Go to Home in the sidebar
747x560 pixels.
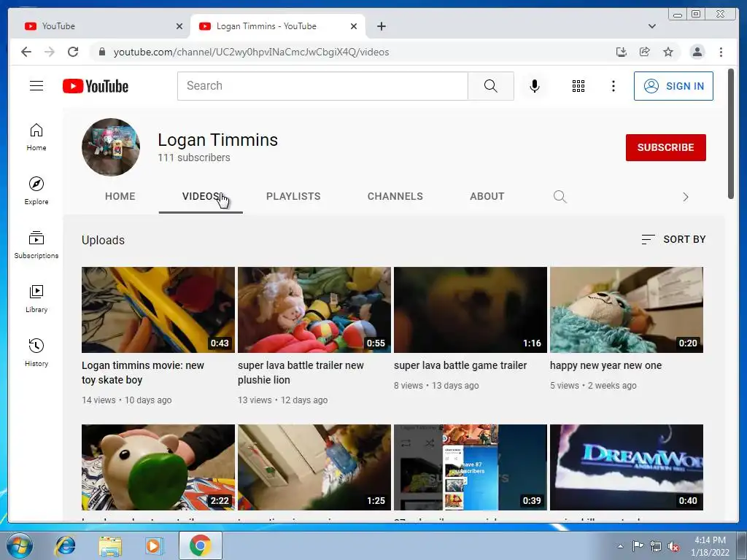36,137
